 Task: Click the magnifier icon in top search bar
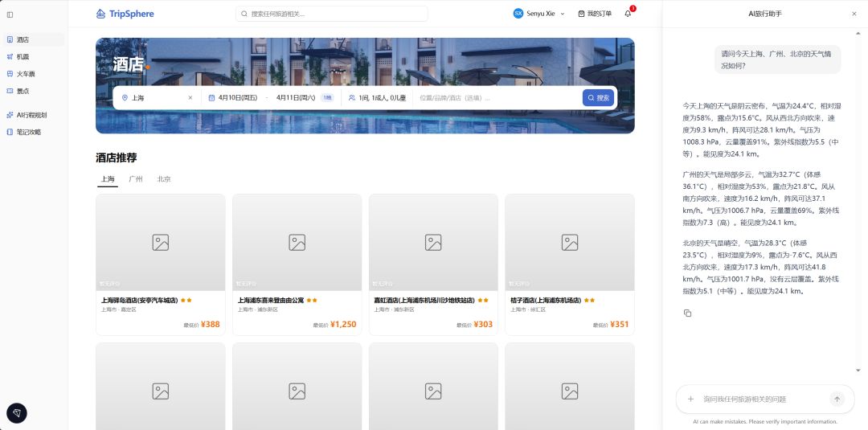244,14
